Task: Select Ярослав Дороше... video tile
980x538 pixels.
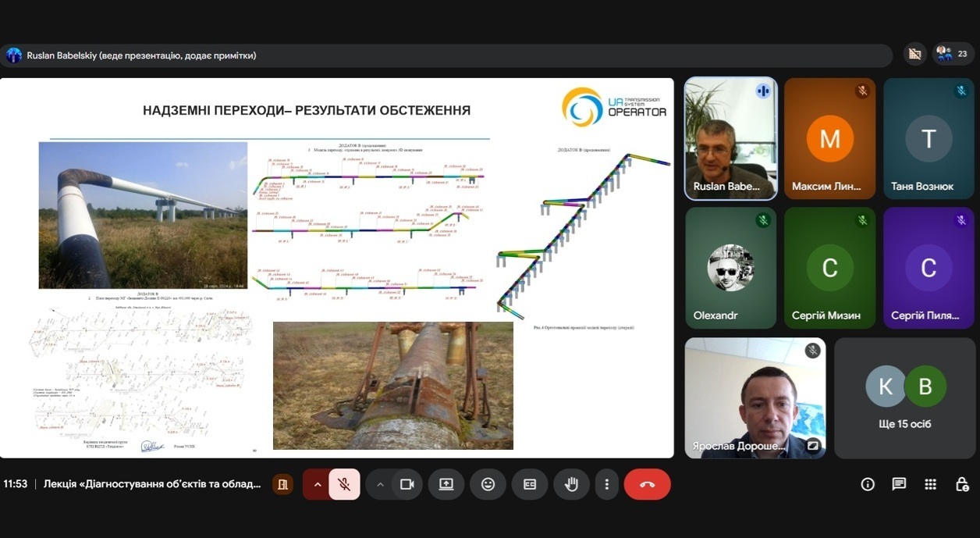Action: (755, 397)
